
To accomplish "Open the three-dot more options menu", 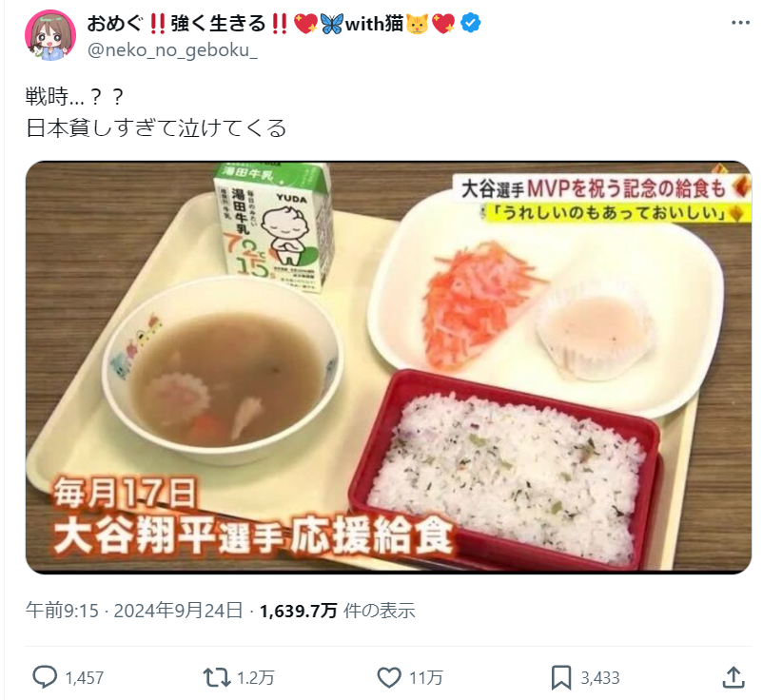I will point(740,23).
